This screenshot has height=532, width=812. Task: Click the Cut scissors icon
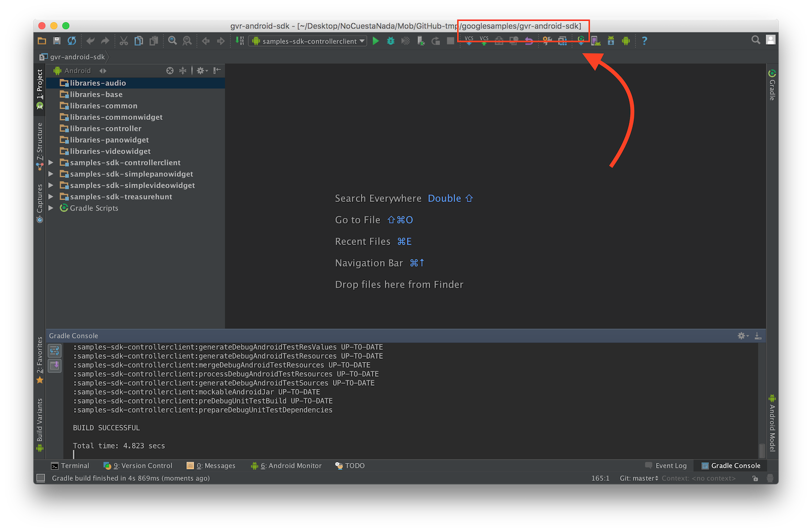pyautogui.click(x=124, y=41)
